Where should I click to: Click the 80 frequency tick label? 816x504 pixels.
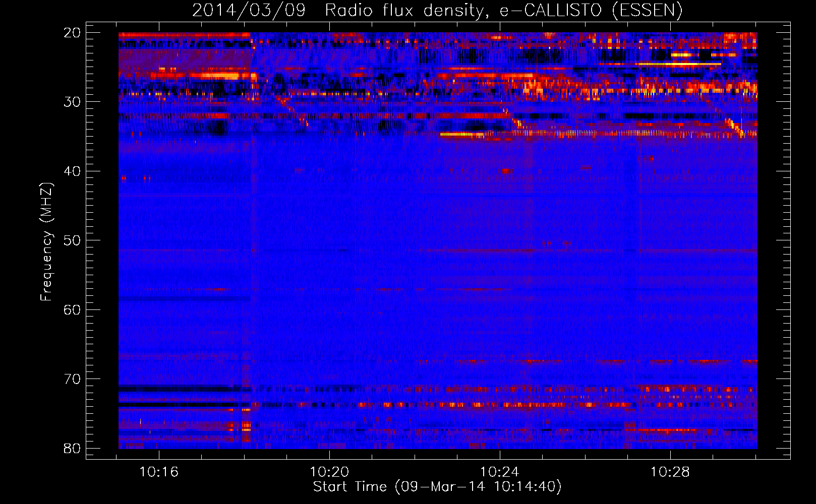click(72, 449)
